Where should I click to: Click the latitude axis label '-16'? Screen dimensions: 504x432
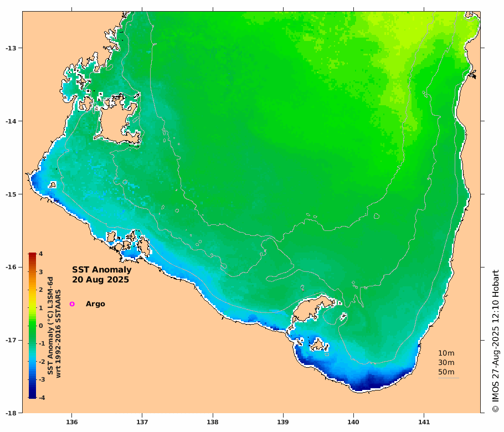11,267
